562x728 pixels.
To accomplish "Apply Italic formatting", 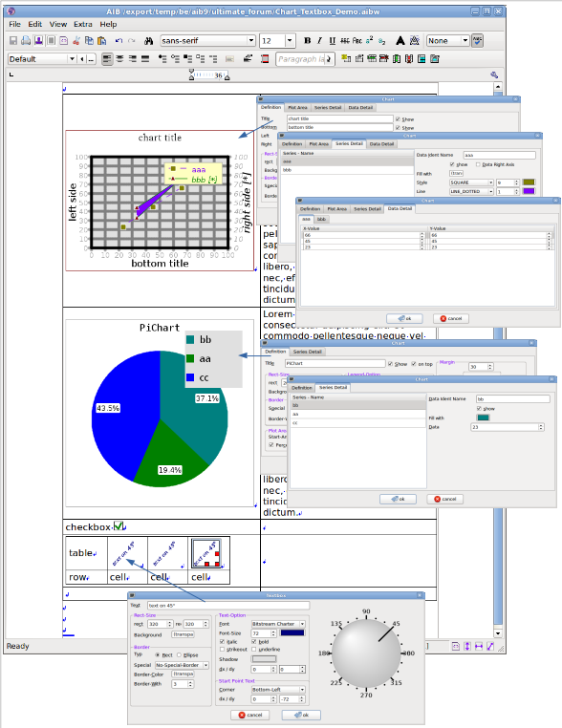I will click(319, 41).
